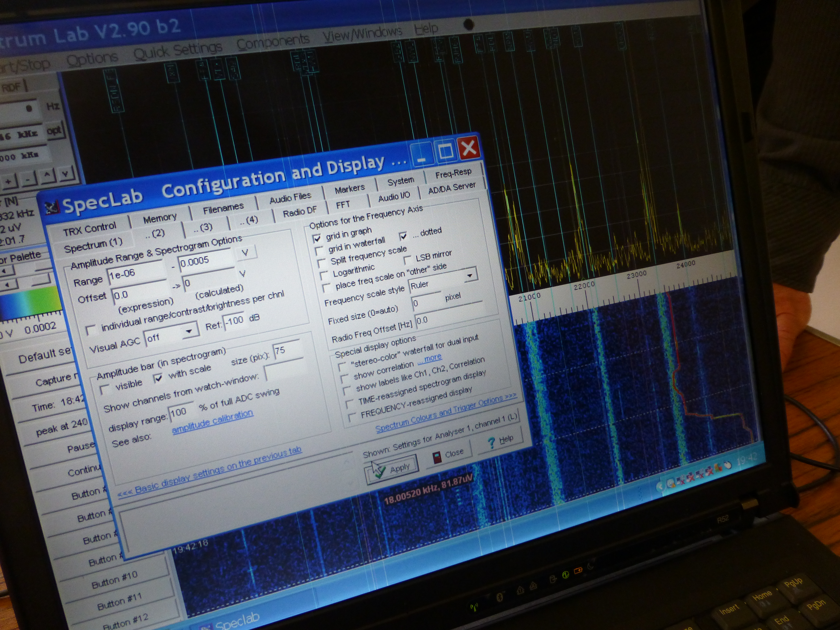Enable Logarithmic frequency axis checkbox

(x=324, y=276)
